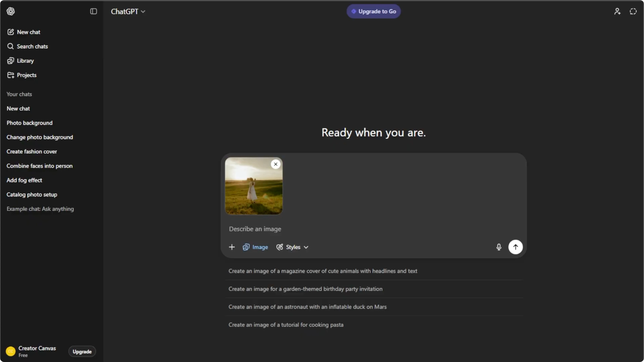This screenshot has height=362, width=644.
Task: Send the prompt with the up-arrow button
Action: [516, 247]
